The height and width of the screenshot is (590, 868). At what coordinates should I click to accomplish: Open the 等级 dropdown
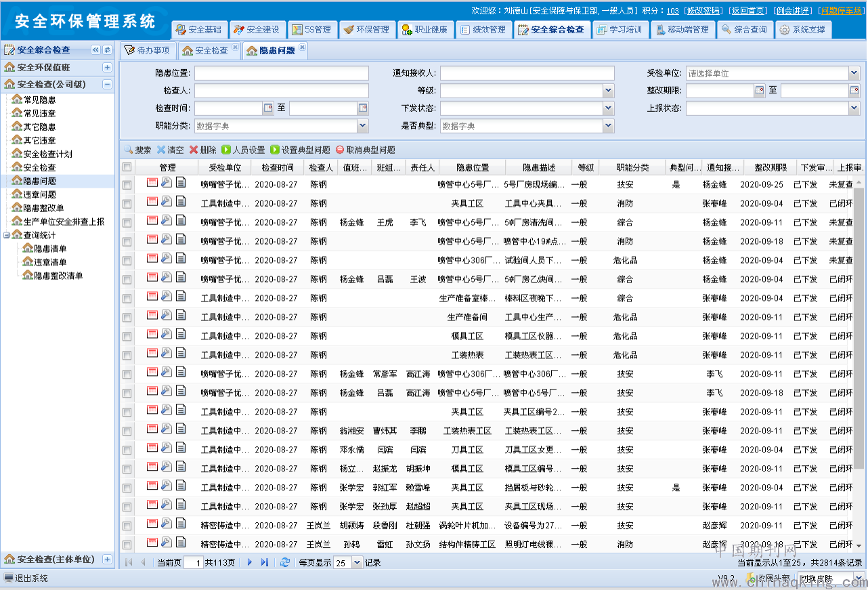[x=609, y=91]
